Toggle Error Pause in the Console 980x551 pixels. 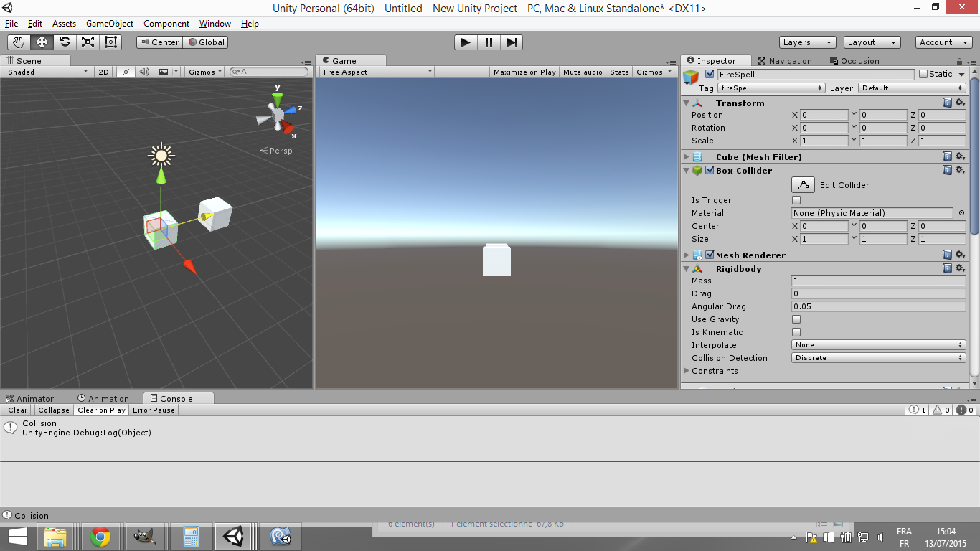[x=154, y=410]
